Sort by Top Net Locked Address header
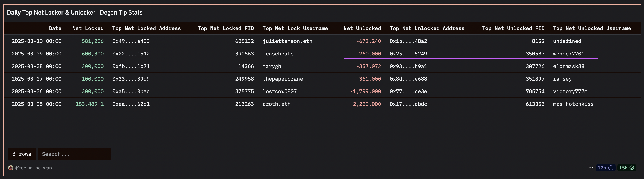The width and height of the screenshot is (644, 179). [x=146, y=28]
